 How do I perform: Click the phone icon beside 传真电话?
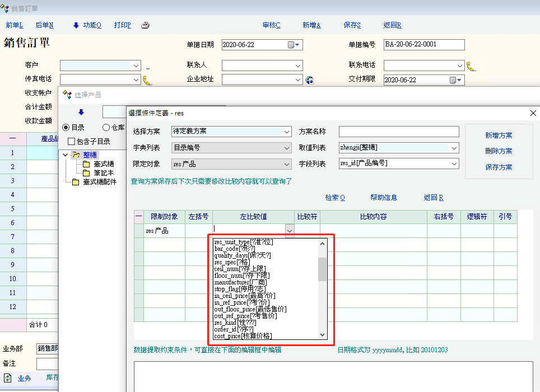(147, 80)
